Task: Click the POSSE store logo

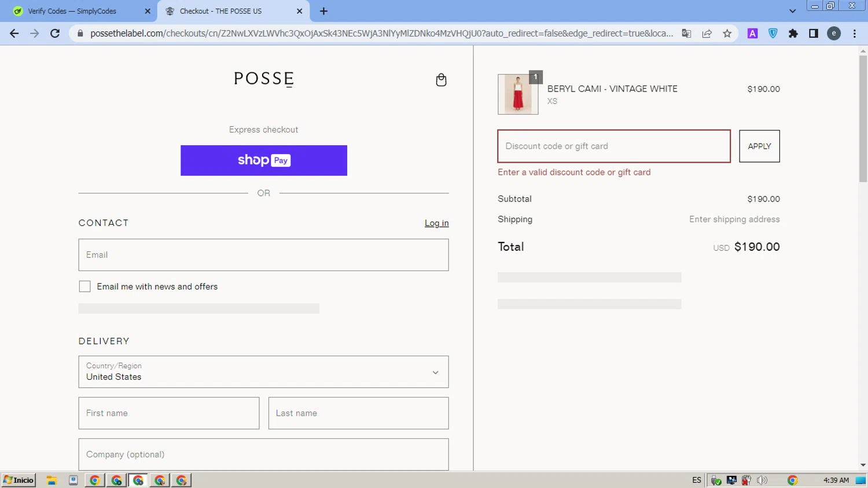Action: (264, 79)
